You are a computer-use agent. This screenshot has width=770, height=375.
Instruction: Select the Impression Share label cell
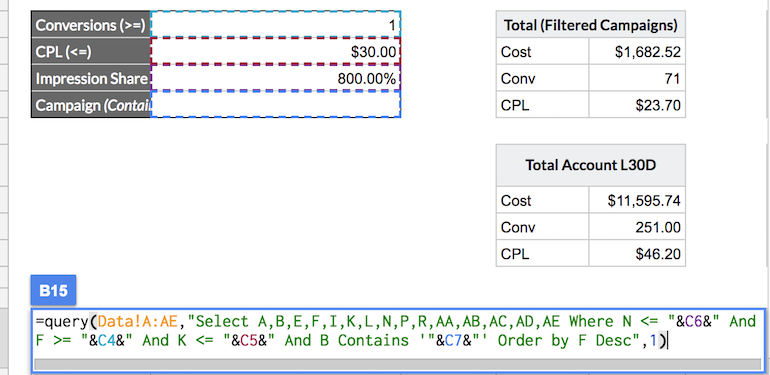tap(91, 78)
